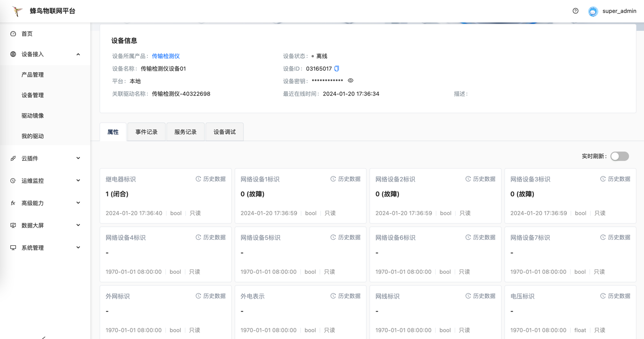Switch to the 属性 tab

point(113,132)
